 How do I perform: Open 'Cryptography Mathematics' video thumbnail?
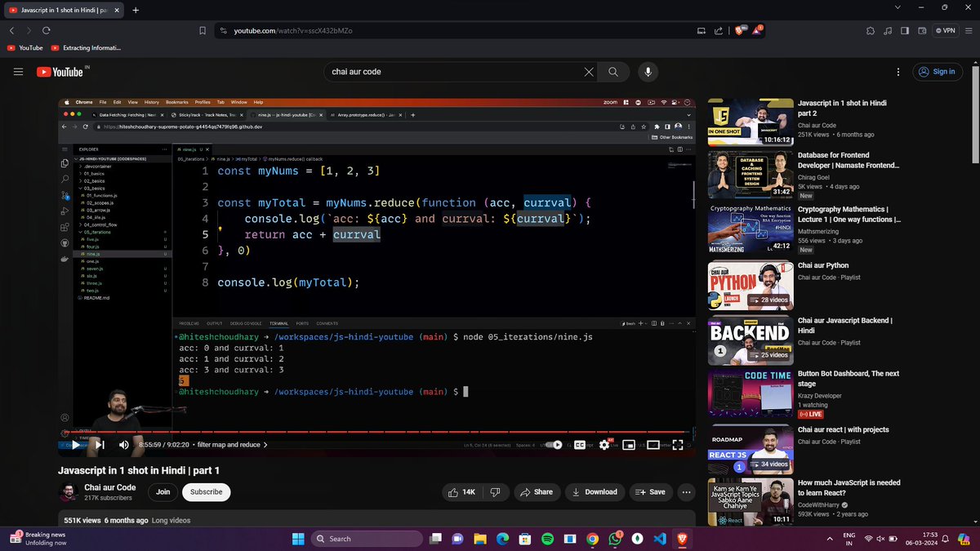click(x=750, y=229)
